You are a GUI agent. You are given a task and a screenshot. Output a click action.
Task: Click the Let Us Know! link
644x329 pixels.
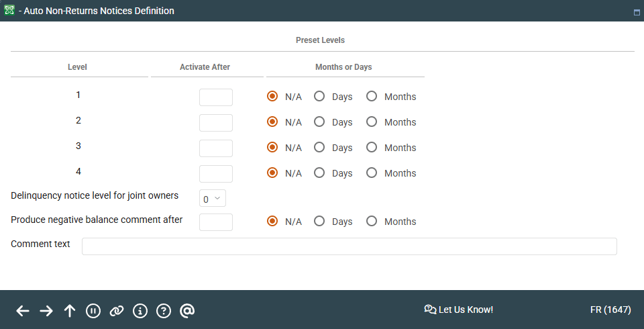(459, 310)
